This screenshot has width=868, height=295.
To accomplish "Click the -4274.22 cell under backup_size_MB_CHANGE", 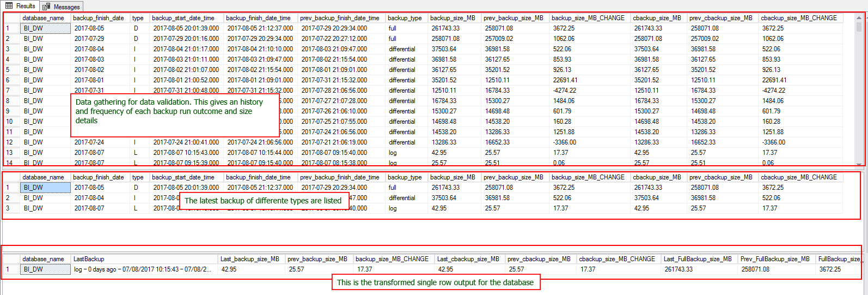I will [x=564, y=91].
